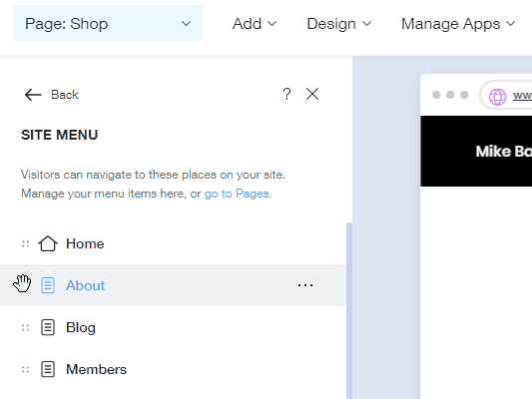
Task: Click the Home page house icon
Action: (48, 243)
